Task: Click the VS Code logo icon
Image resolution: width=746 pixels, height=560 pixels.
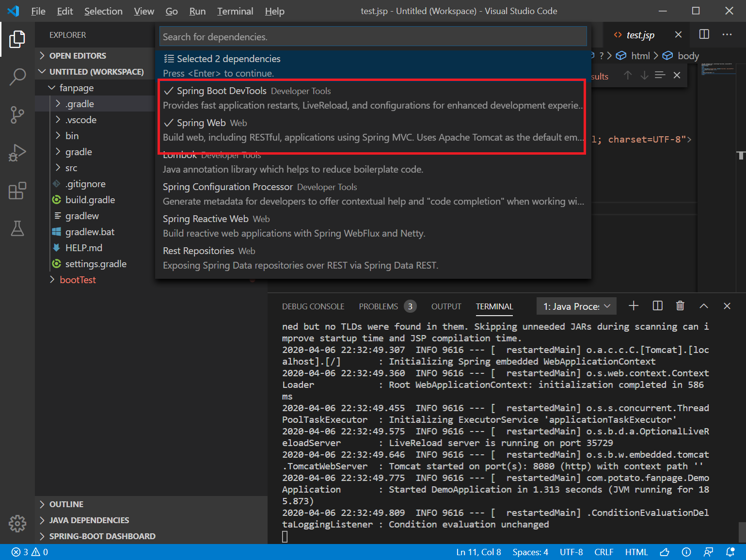Action: coord(14,11)
